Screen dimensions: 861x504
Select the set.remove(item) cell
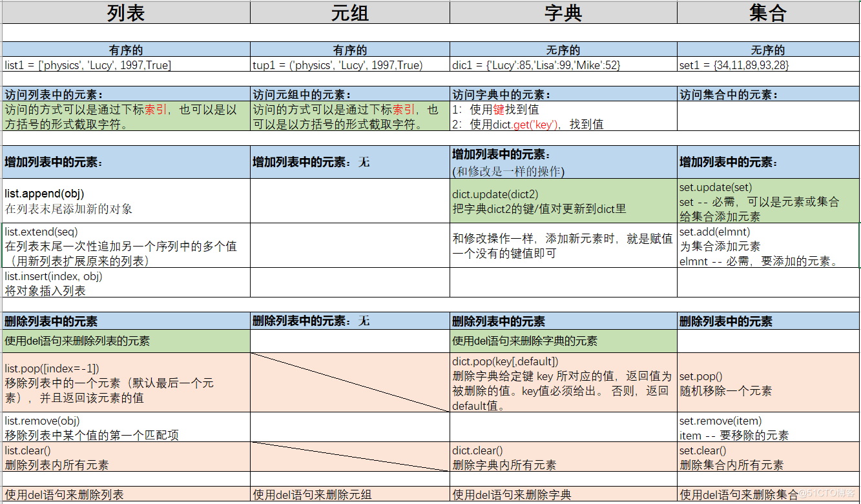click(769, 427)
